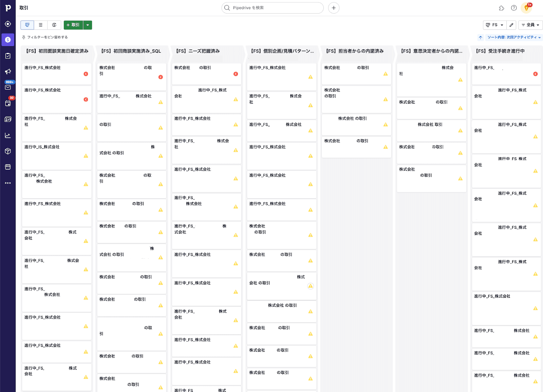
Task: Select the 初回面談実施日確定済み stage header
Action: click(57, 51)
